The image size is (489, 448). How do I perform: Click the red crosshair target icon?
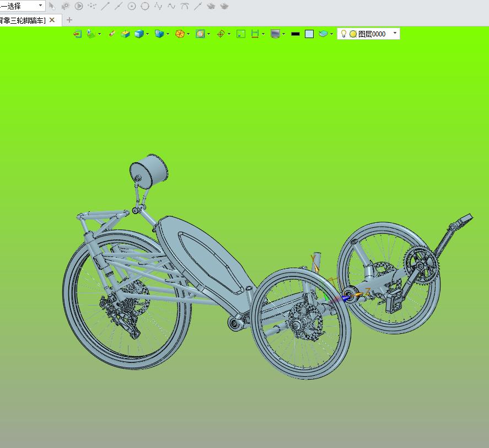point(221,34)
